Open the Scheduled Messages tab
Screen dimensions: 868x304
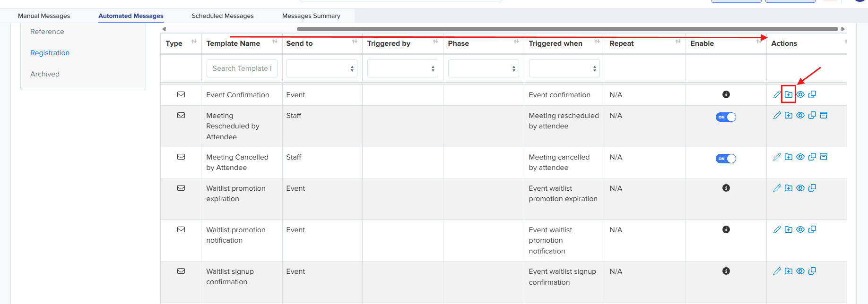(223, 16)
